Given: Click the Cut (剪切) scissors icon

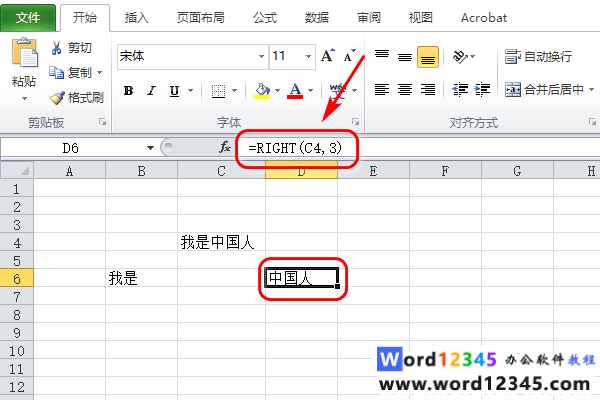Looking at the screenshot, I should click(57, 48).
